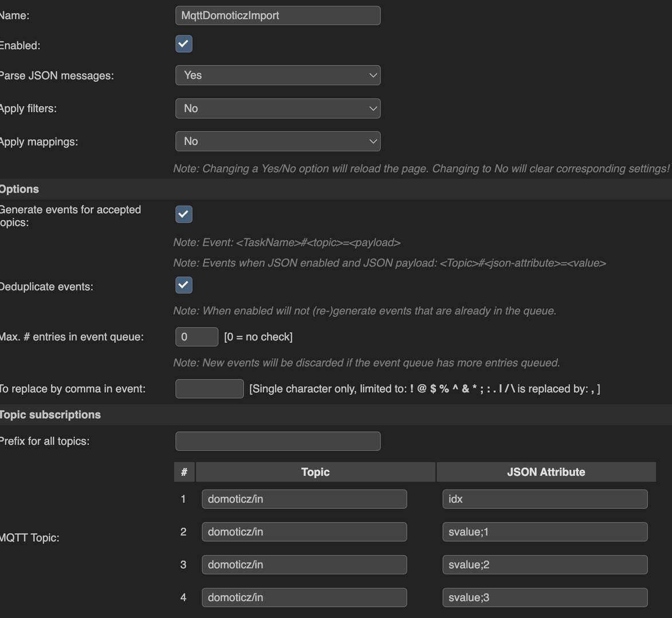
Task: Click the Prefix for all topics field
Action: [x=278, y=441]
